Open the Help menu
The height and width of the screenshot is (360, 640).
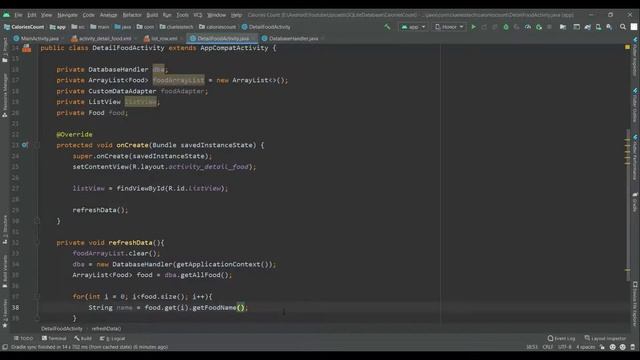(236, 15)
